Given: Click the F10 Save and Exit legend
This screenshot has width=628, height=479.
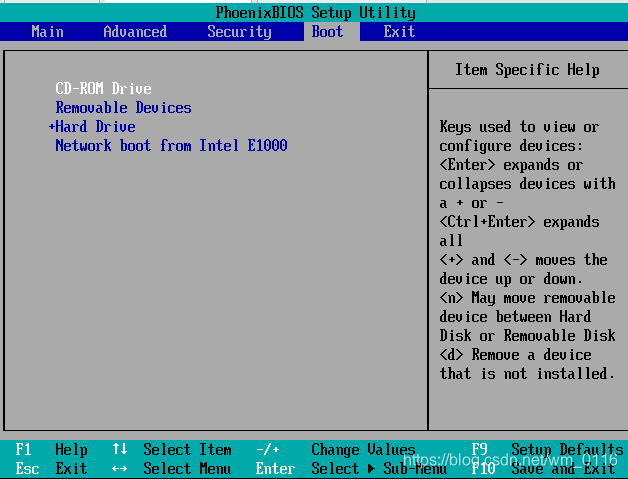Looking at the screenshot, I should (543, 468).
